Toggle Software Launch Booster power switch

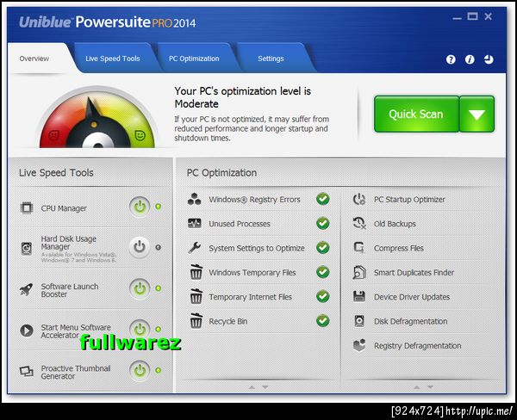click(140, 288)
